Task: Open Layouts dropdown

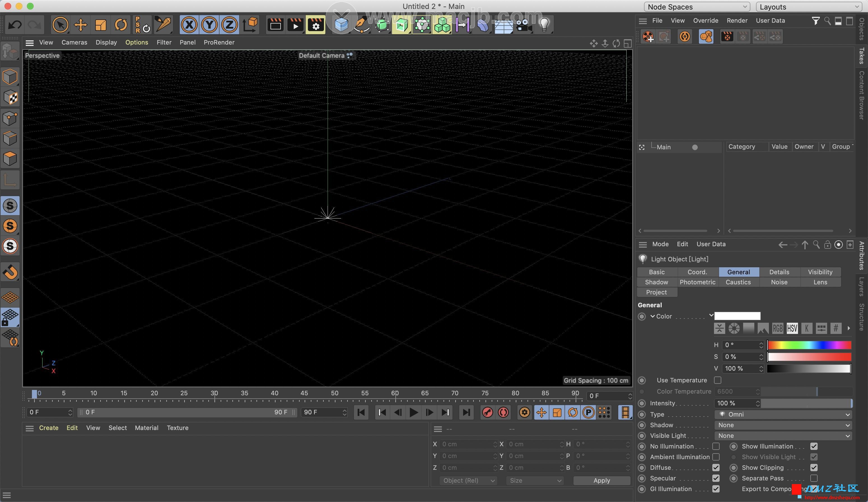Action: click(x=809, y=7)
